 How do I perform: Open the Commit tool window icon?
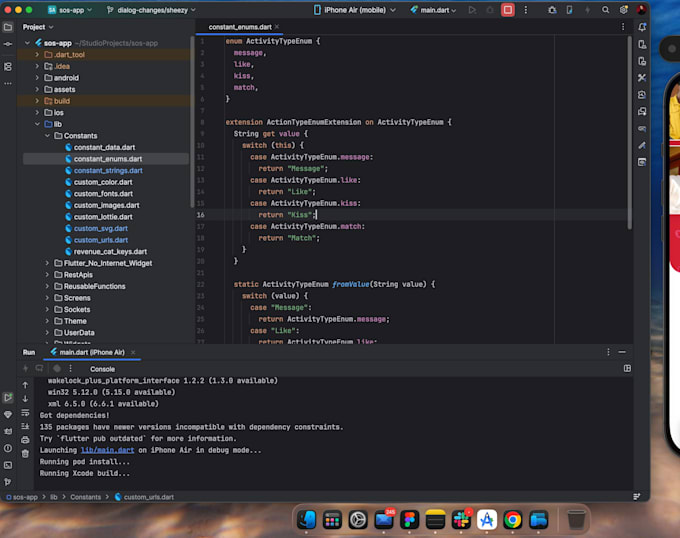8,44
